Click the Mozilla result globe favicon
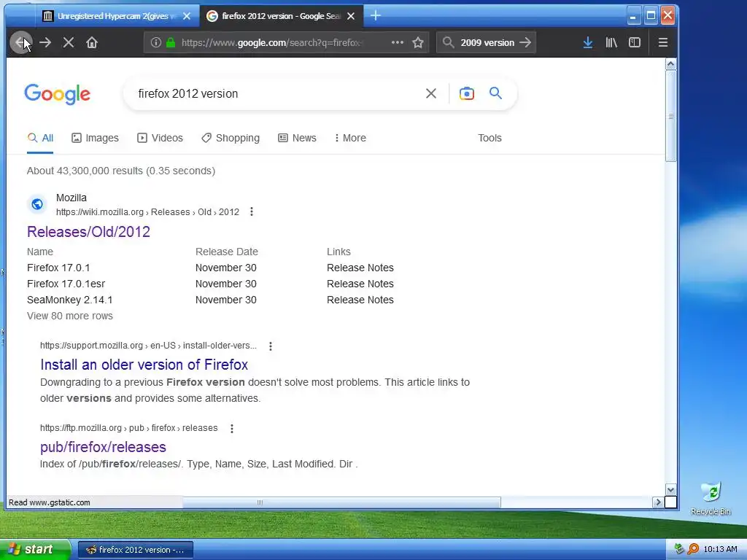Viewport: 747px width, 560px height. pos(37,204)
